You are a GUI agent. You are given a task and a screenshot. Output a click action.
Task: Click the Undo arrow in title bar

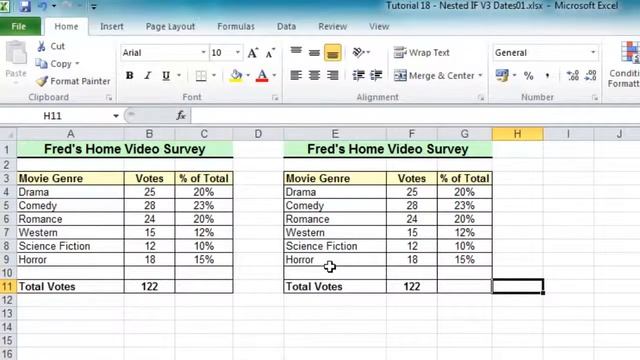pyautogui.click(x=42, y=6)
